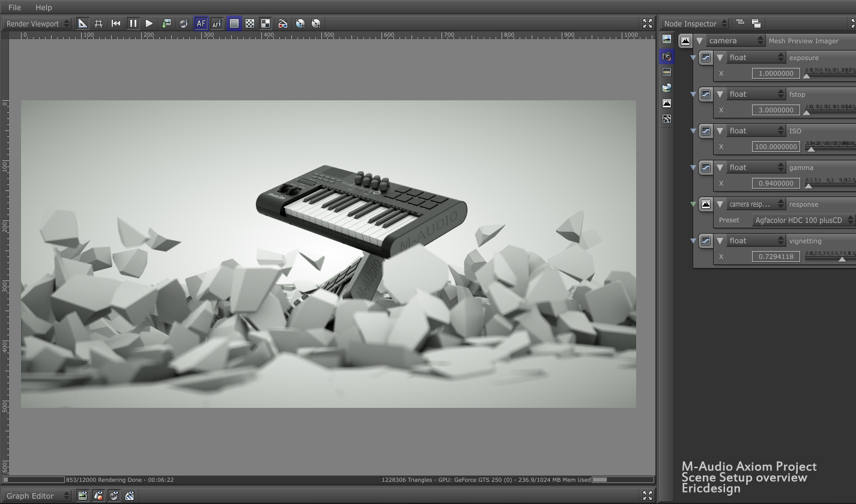Screen dimensions: 856x504
Task: Click the sphere material picker icon
Action: [x=183, y=23]
